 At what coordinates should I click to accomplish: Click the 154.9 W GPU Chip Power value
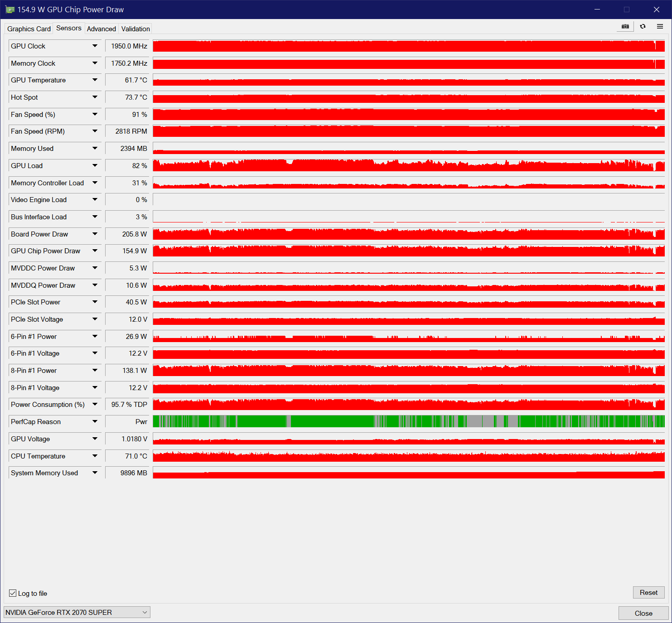(x=127, y=251)
